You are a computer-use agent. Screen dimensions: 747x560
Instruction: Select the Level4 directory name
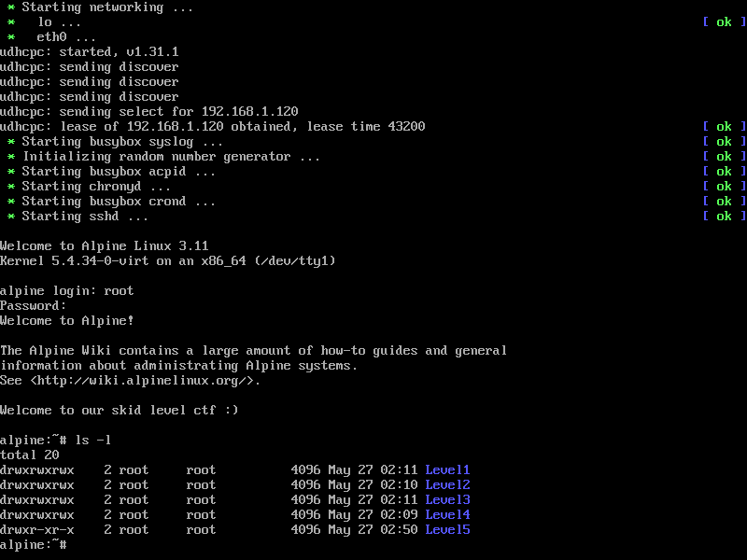(447, 515)
